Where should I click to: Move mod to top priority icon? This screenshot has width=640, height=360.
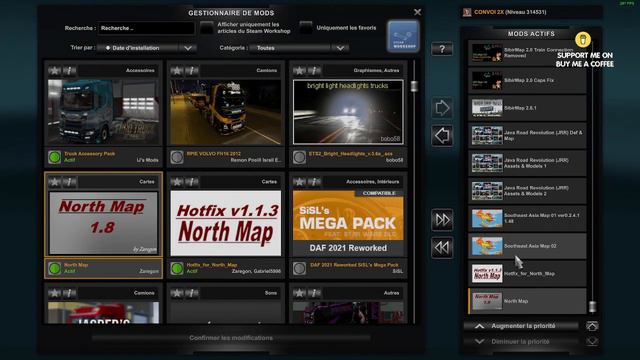point(592,326)
